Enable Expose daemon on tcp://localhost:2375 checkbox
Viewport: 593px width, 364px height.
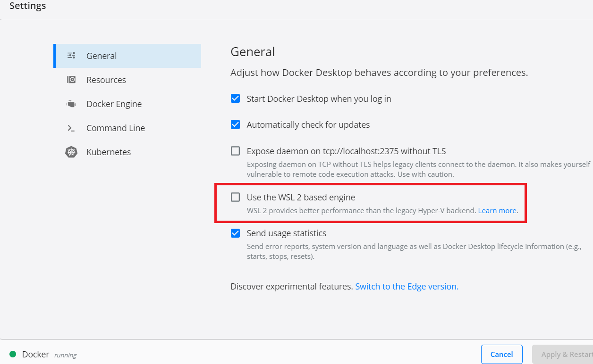[235, 151]
